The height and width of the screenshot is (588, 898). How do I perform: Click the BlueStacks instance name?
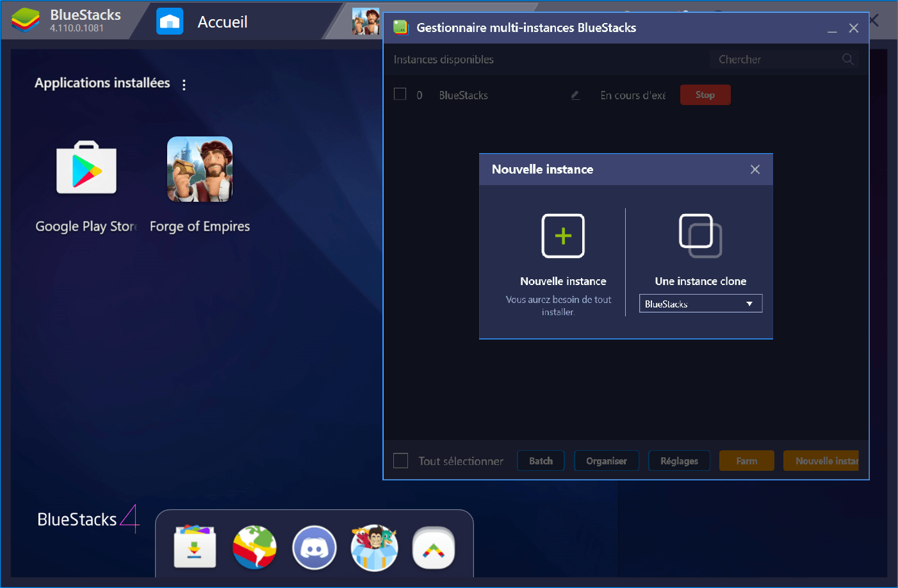pos(464,95)
